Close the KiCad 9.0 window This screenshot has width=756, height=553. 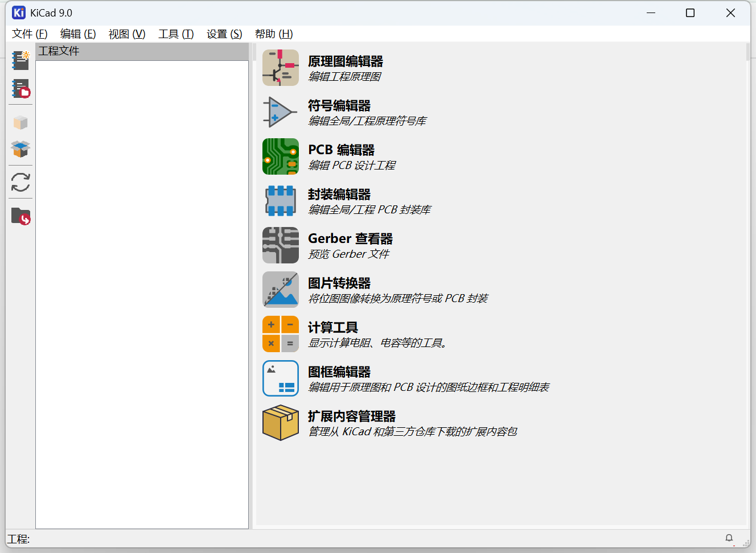pyautogui.click(x=730, y=13)
